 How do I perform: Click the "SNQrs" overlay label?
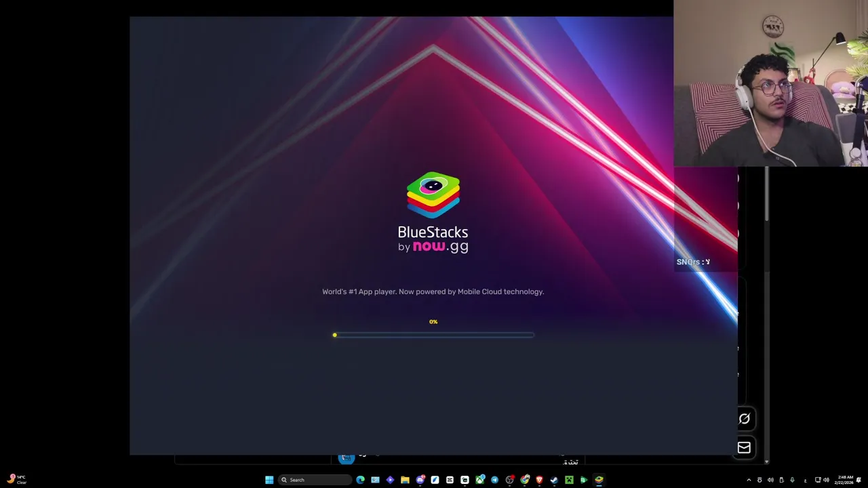[x=693, y=262]
